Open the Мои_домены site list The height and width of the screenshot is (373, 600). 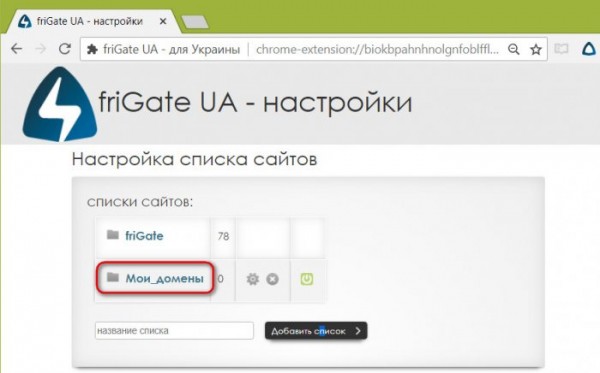pyautogui.click(x=165, y=279)
